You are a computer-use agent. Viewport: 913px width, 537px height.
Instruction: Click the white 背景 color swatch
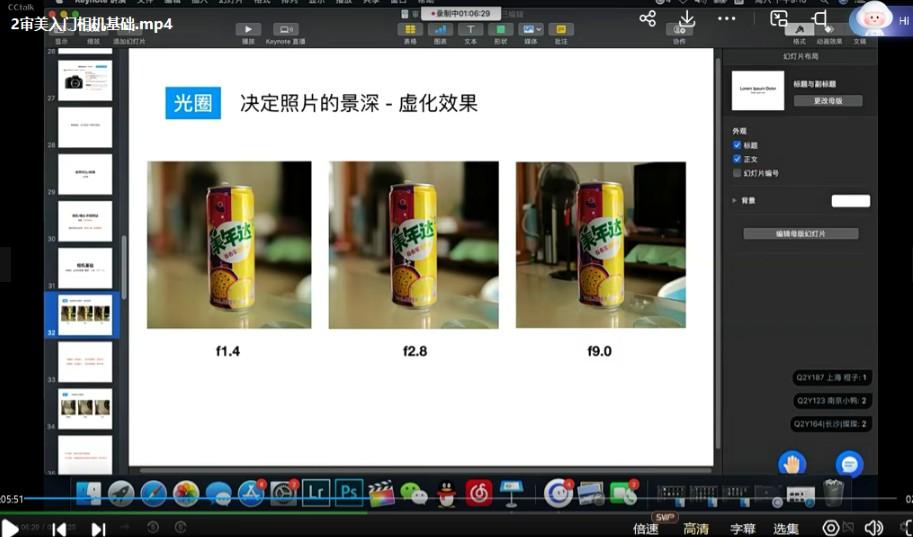tap(850, 201)
